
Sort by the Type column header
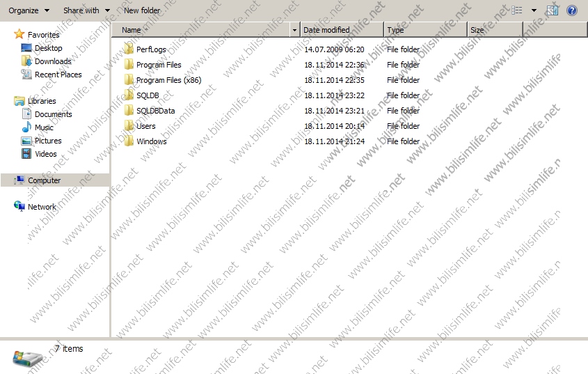426,30
